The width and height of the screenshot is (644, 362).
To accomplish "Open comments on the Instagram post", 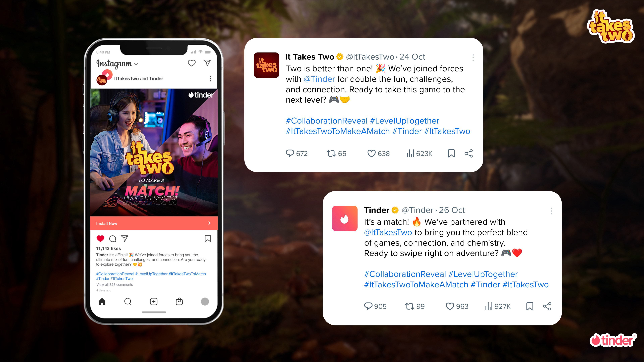I will coord(113,239).
